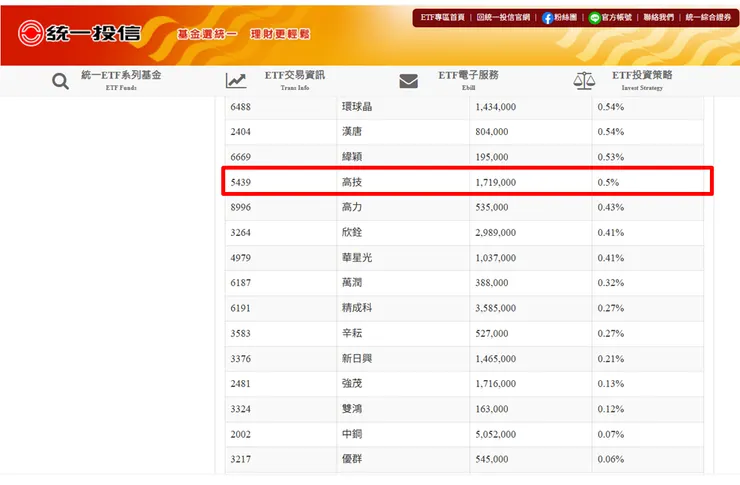Click the 基金選統一 理財更輕鬆 slogan

coord(244,34)
